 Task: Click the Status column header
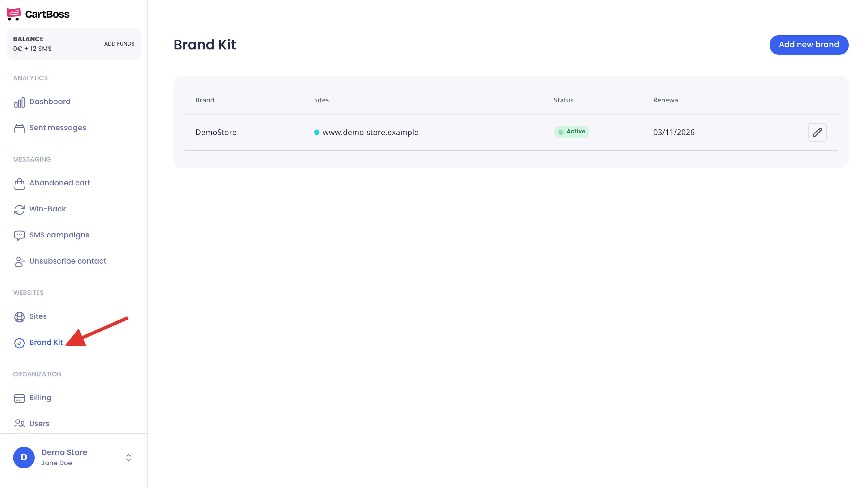[563, 100]
